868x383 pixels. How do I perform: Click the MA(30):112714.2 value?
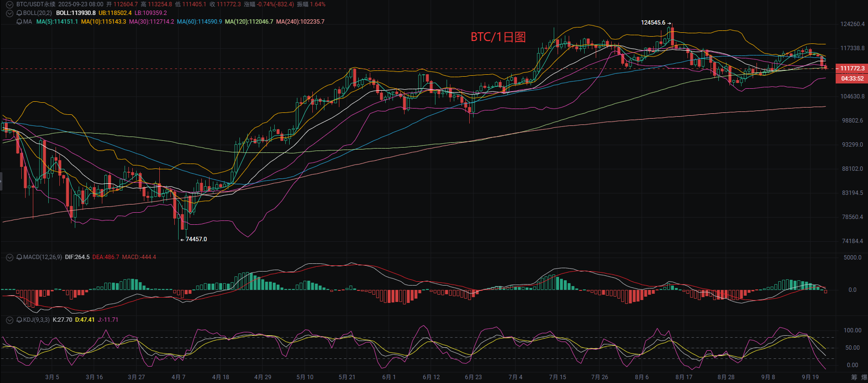pyautogui.click(x=152, y=22)
